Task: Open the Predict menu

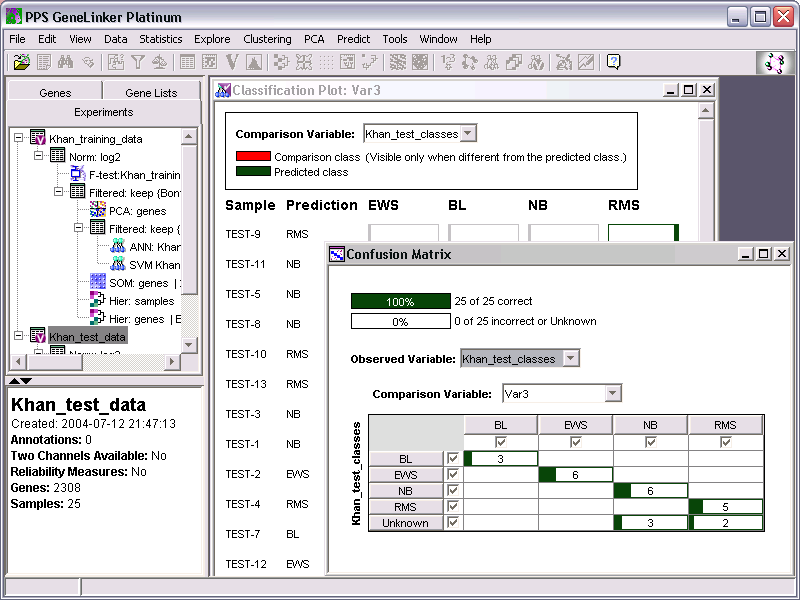Action: [353, 39]
